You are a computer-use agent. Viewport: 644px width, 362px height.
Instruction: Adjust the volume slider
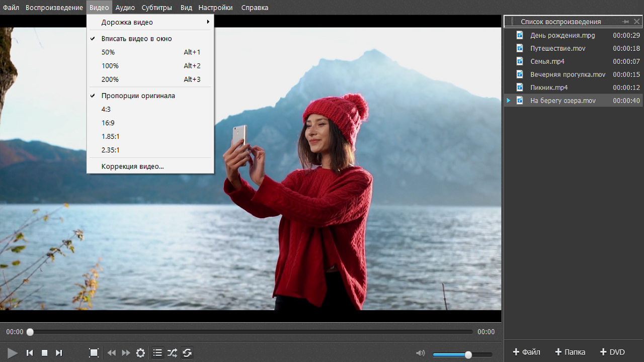tap(462, 355)
